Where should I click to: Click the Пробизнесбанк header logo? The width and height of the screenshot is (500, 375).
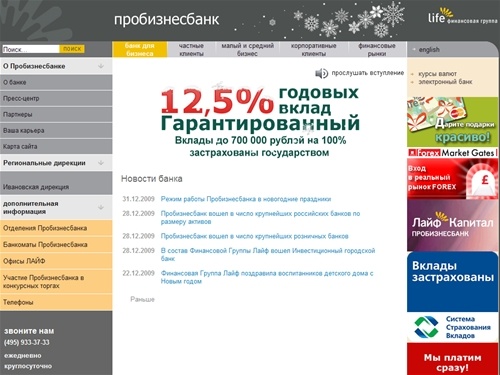(166, 20)
